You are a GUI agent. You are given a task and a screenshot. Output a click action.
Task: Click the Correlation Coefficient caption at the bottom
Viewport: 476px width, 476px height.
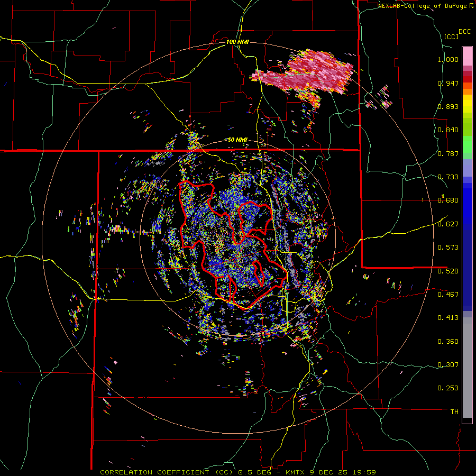237,472
